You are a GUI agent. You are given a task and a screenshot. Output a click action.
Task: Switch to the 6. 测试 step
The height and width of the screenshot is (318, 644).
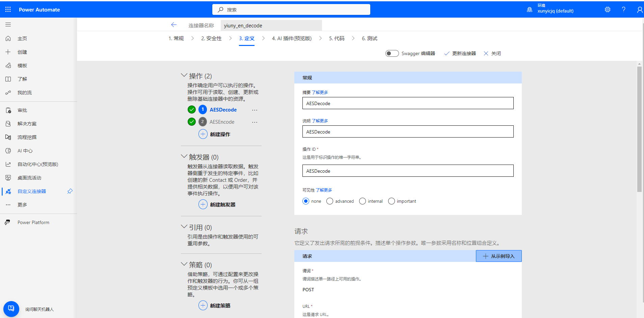click(x=369, y=39)
